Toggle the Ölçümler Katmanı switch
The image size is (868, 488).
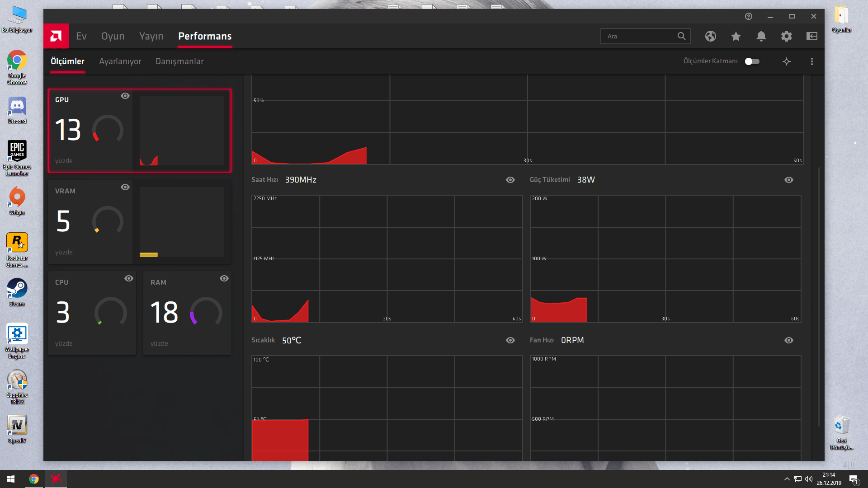tap(752, 61)
